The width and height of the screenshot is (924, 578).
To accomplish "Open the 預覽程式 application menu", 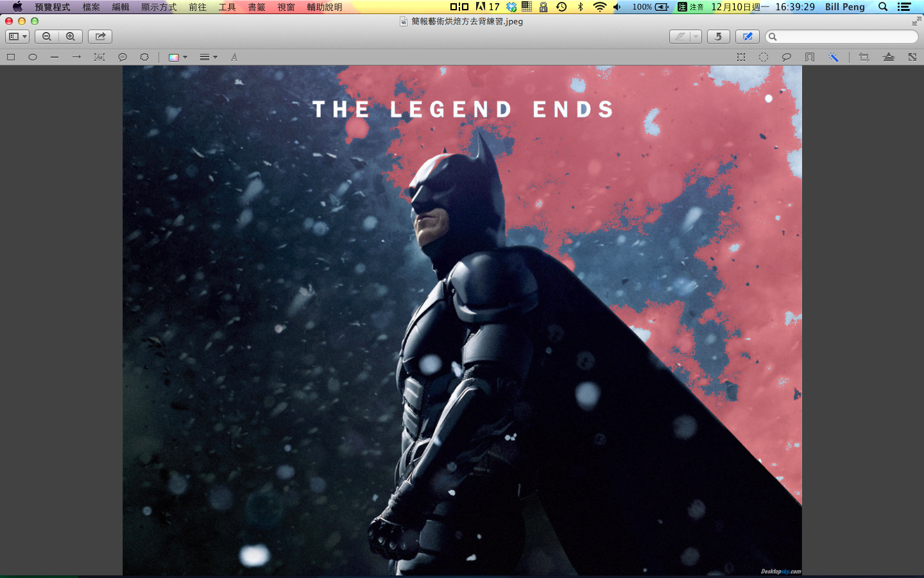I will pos(53,7).
